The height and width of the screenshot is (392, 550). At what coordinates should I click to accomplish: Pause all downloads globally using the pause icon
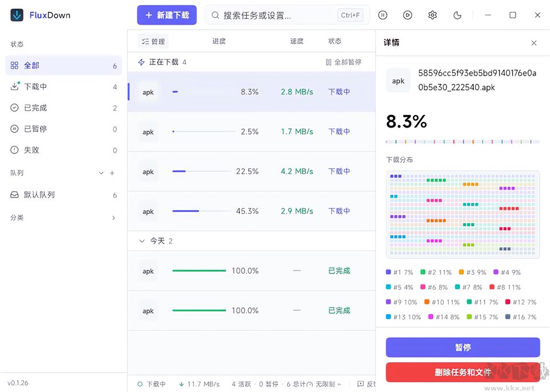(x=383, y=15)
